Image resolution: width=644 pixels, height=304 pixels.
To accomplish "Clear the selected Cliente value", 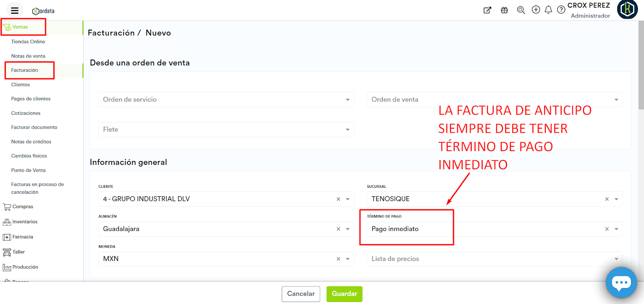I will point(339,199).
